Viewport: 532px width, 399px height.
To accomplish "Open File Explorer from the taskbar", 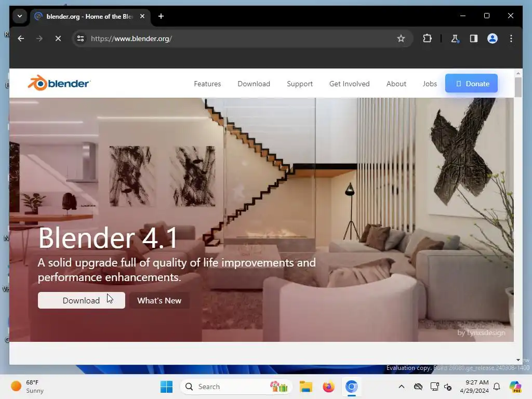I will (x=305, y=387).
